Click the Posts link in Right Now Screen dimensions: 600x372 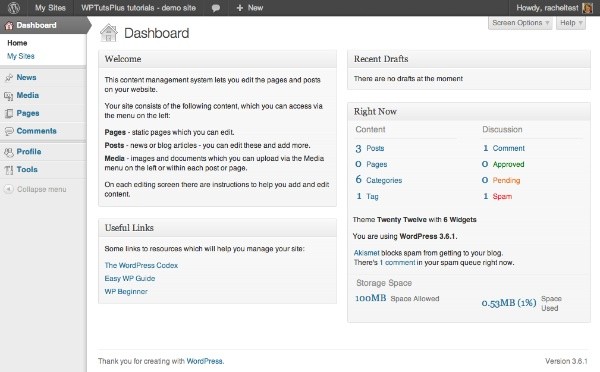tap(375, 148)
